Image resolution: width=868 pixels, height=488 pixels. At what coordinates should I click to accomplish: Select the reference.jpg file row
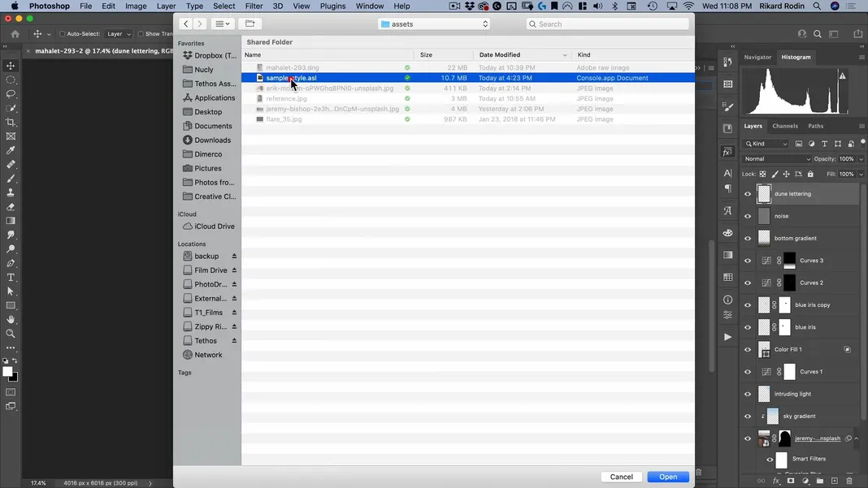point(468,98)
